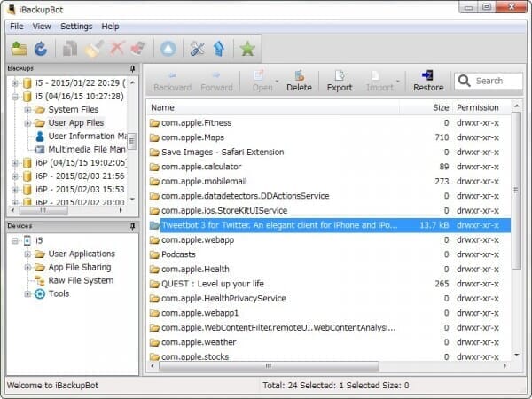Click the Forward navigation button
Viewport: 532px width, 399px height.
[x=216, y=82]
